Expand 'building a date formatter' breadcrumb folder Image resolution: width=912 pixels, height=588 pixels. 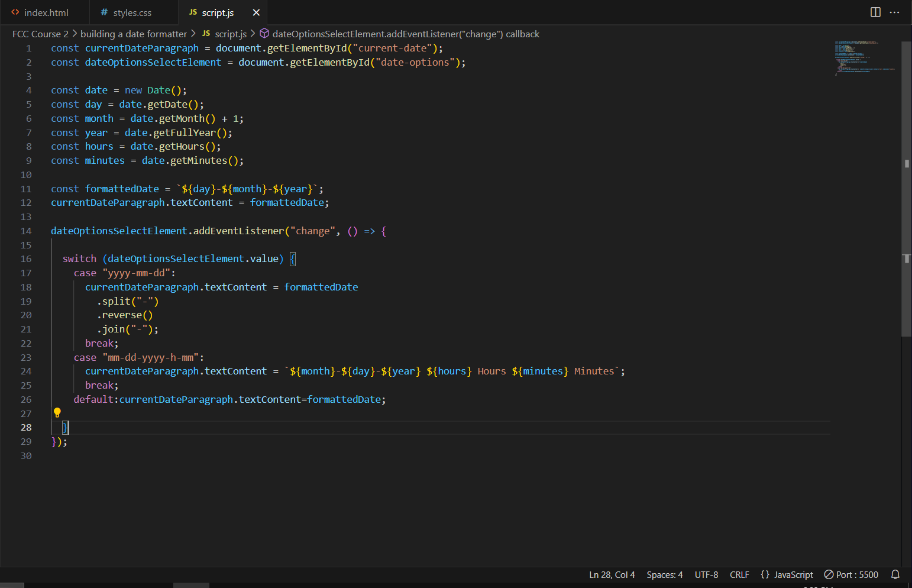(x=133, y=34)
